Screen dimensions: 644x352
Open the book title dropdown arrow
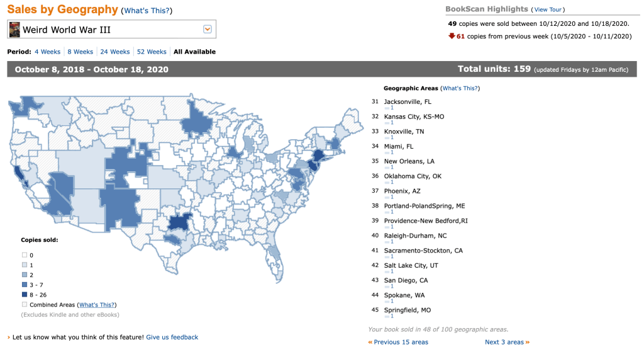tap(208, 29)
